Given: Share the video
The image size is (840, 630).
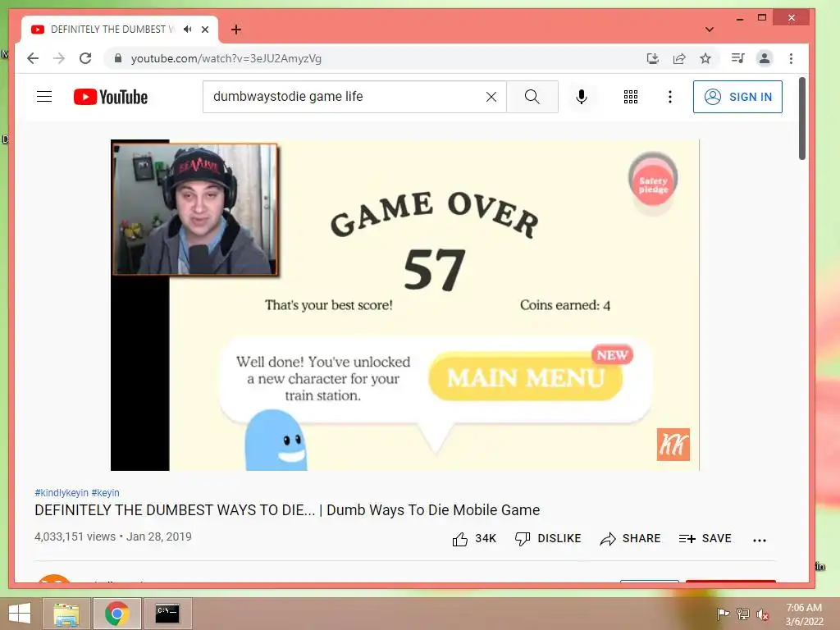Looking at the screenshot, I should [x=630, y=538].
